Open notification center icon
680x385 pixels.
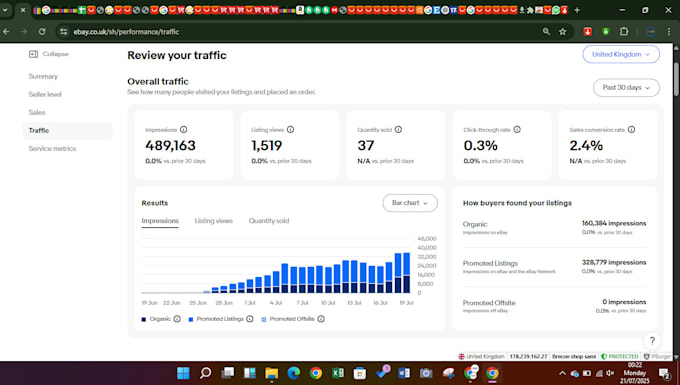point(664,373)
